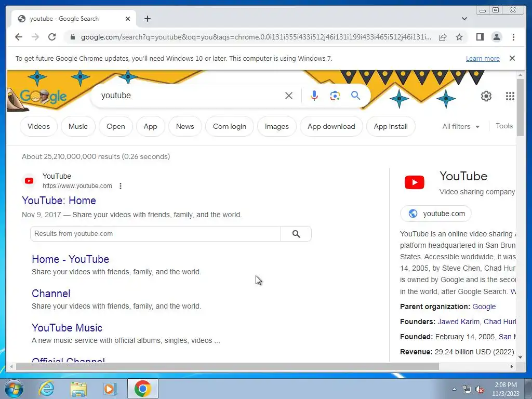Screen dimensions: 532x399
Task: Open Chrome three-dot menu
Action: [x=513, y=37]
